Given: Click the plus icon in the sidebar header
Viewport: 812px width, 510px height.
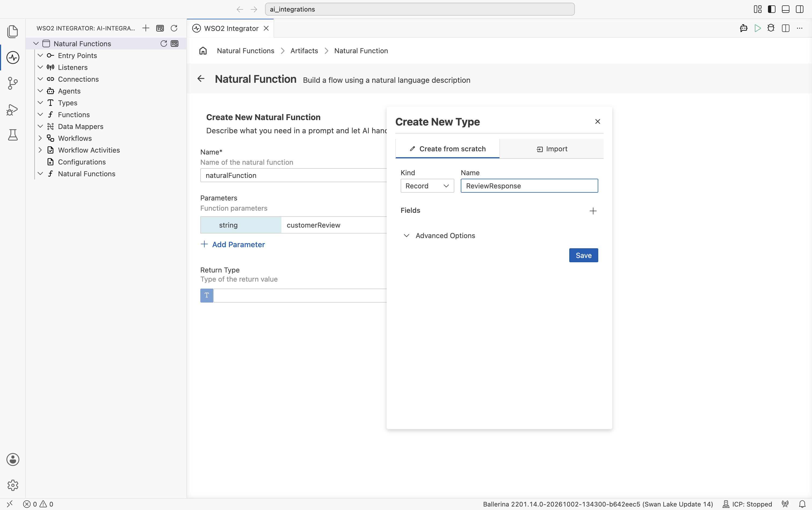Looking at the screenshot, I should (146, 28).
